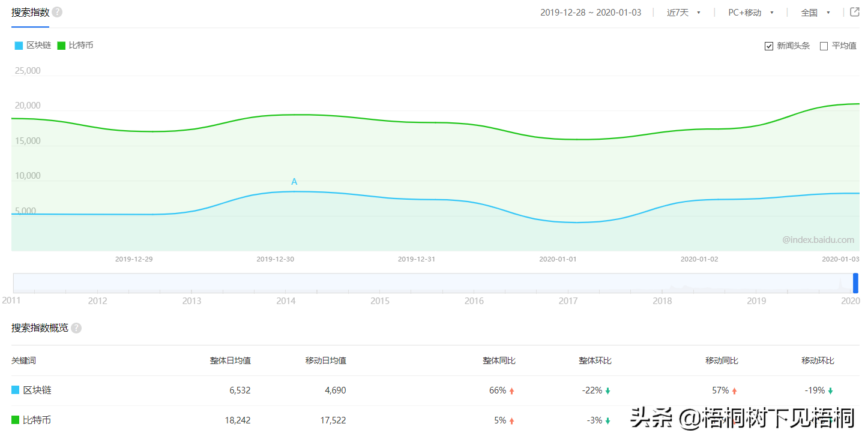868x442 pixels.
Task: Click news marker A on the chart
Action: pyautogui.click(x=294, y=182)
